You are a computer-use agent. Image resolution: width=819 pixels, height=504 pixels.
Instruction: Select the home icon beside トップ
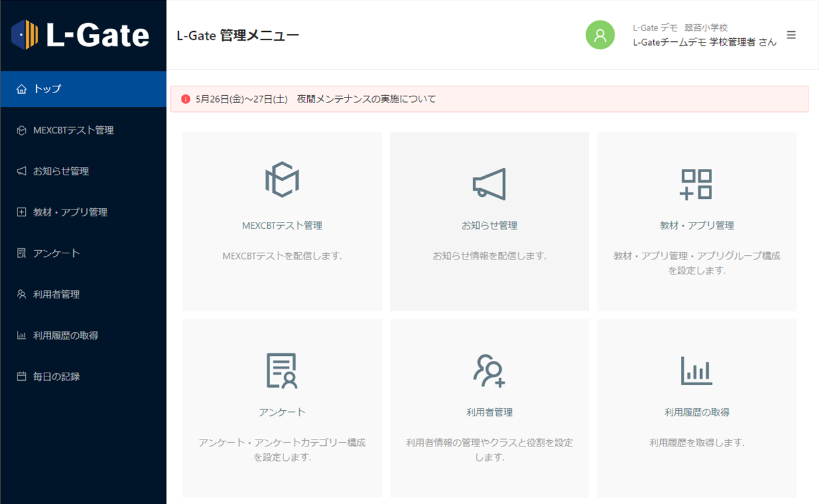[21, 89]
